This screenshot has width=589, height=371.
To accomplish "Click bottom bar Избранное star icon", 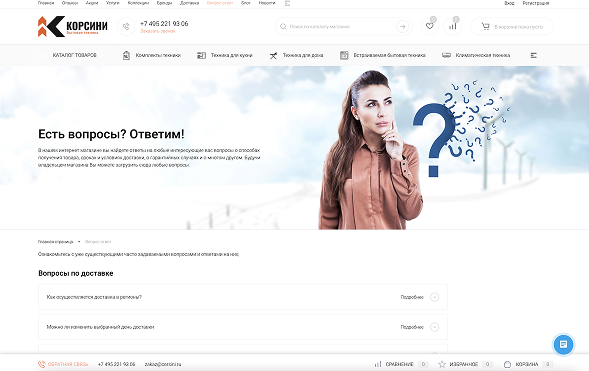I will pyautogui.click(x=442, y=364).
